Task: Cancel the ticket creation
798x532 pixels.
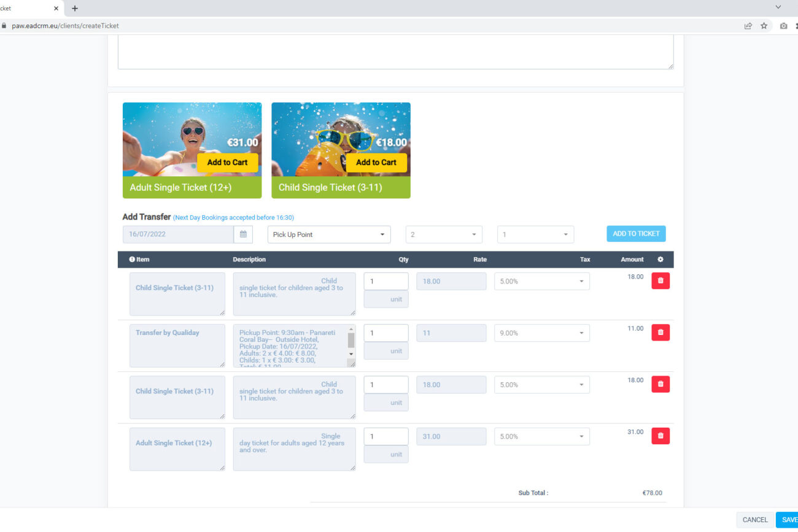Action: (x=754, y=520)
